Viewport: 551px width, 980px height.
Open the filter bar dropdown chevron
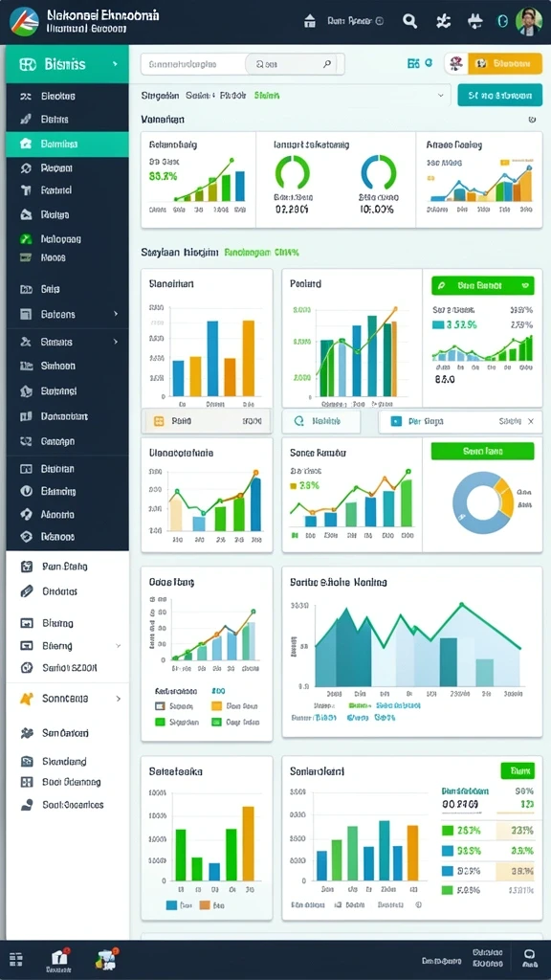coord(441,96)
